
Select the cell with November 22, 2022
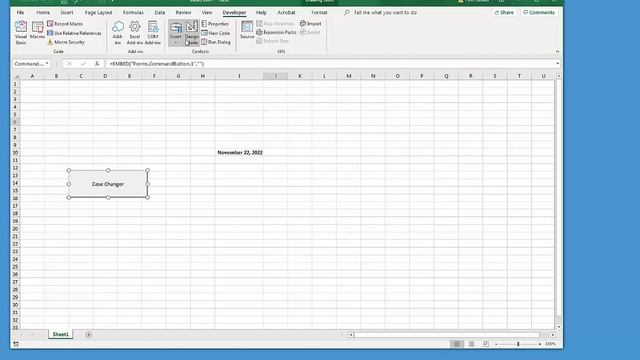[x=239, y=153]
